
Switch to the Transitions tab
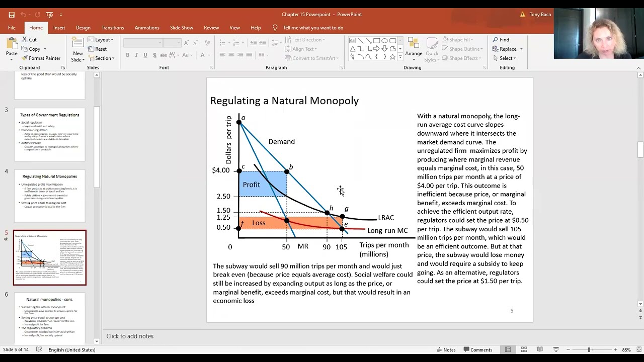(113, 28)
